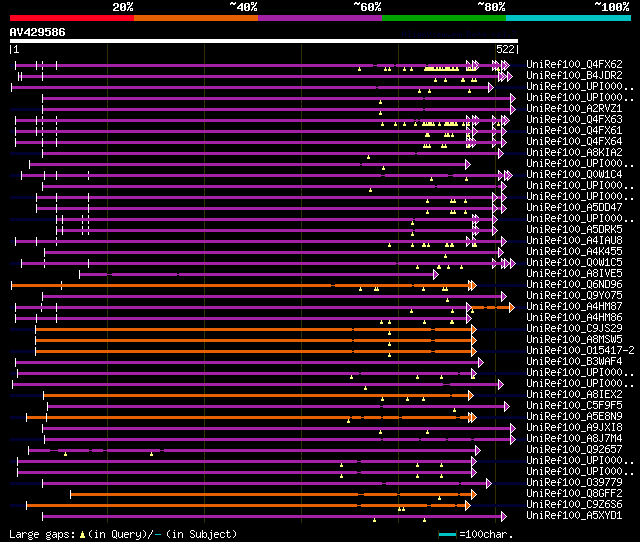
Task: Click the orange alignment bar of Q6ND96
Action: [x=244, y=285]
